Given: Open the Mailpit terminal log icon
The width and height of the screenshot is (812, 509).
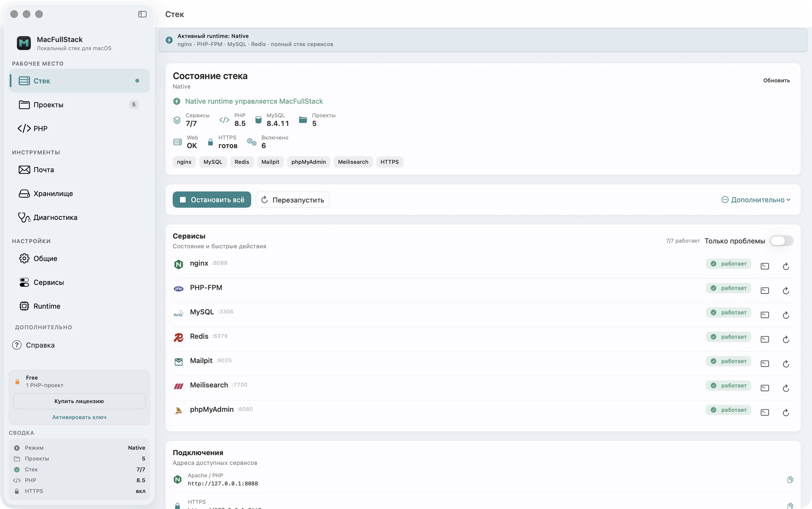Looking at the screenshot, I should coord(765,364).
